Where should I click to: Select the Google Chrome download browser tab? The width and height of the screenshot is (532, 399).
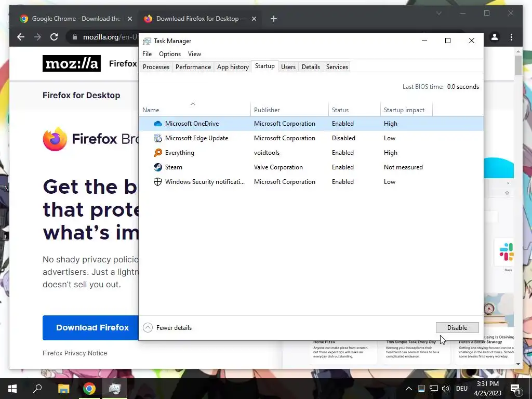(x=76, y=19)
